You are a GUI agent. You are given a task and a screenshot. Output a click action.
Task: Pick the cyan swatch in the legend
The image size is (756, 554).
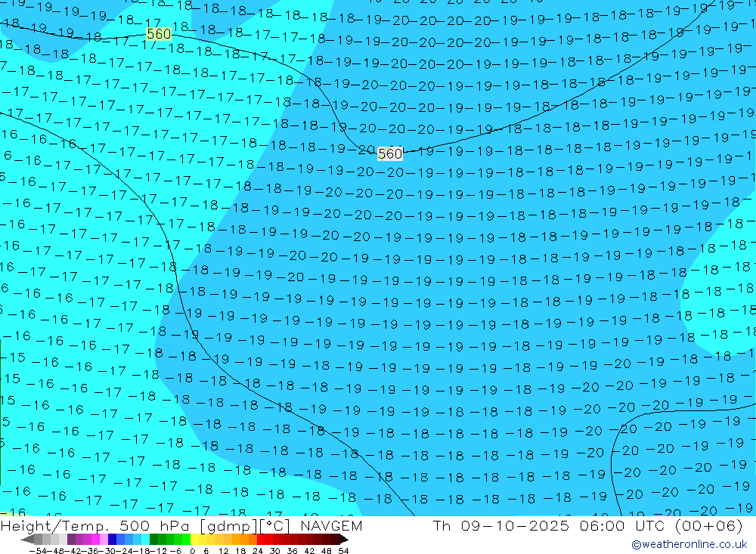tap(145, 540)
